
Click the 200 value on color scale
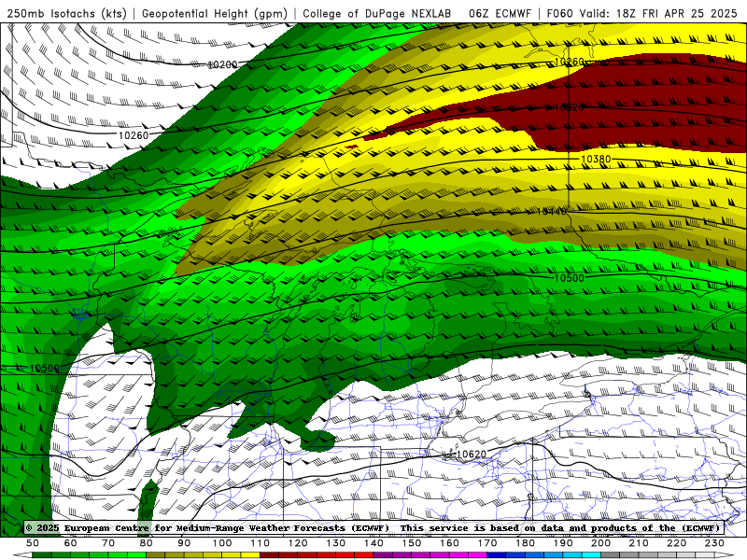pos(600,543)
